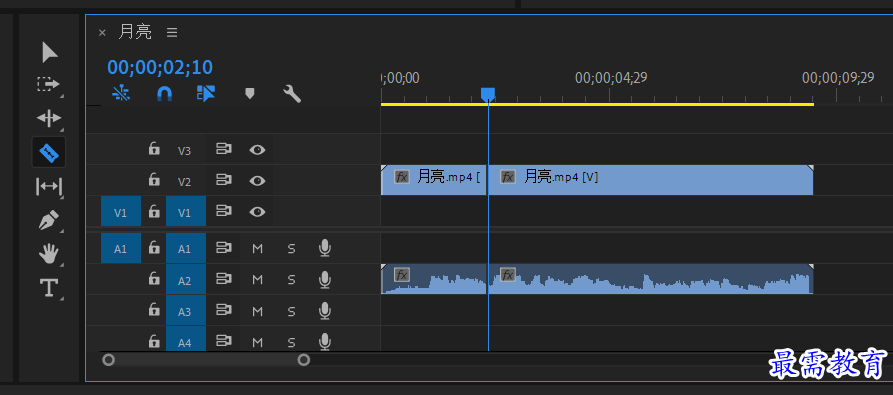
Task: Select the Razor tool
Action: pyautogui.click(x=48, y=152)
